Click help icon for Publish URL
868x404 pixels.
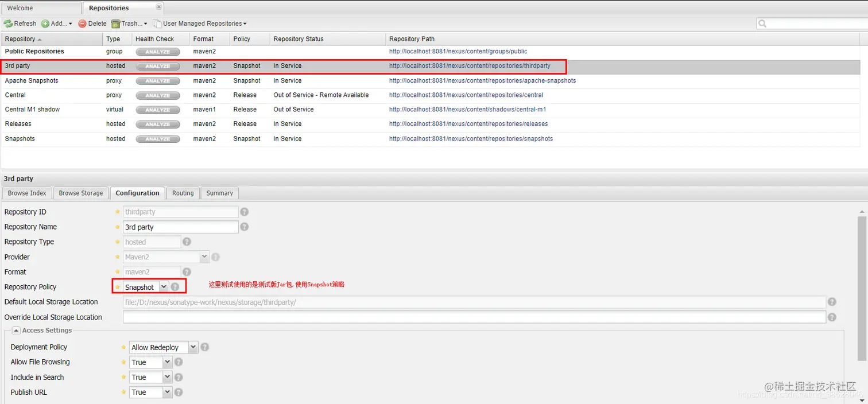(179, 392)
